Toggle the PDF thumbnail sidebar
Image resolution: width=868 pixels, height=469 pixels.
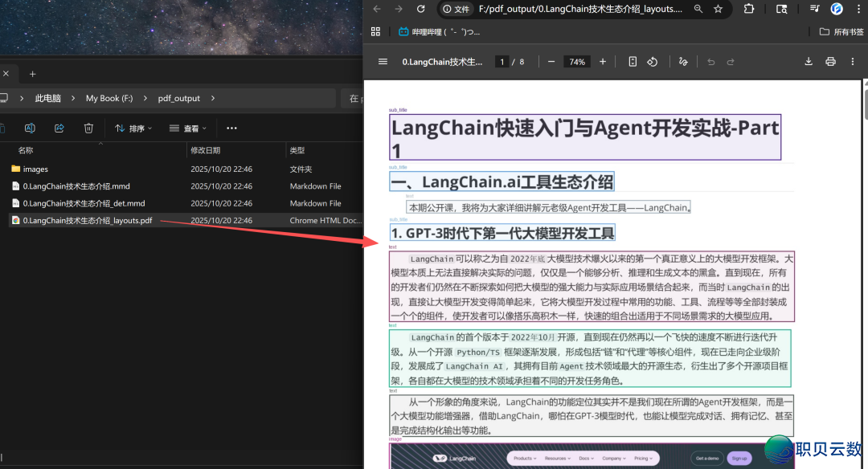(383, 61)
